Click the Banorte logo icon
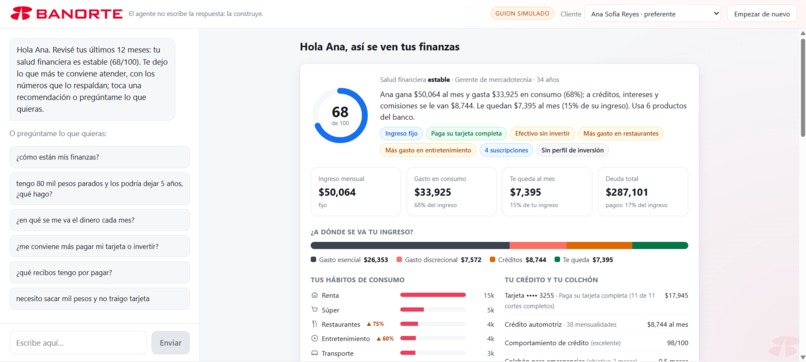The image size is (806, 362). [21, 14]
